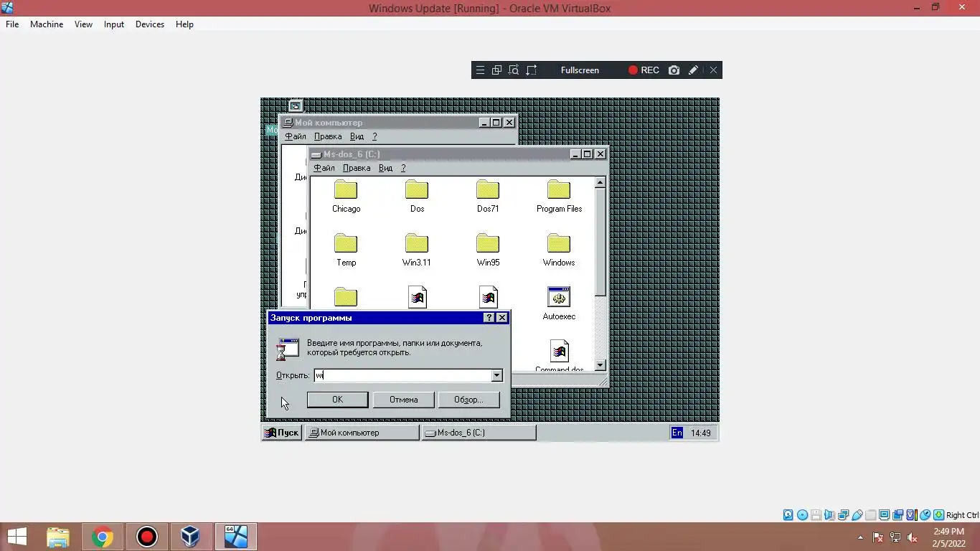Click the VirtualBox shared folders status icon
The image size is (980, 551).
[870, 515]
